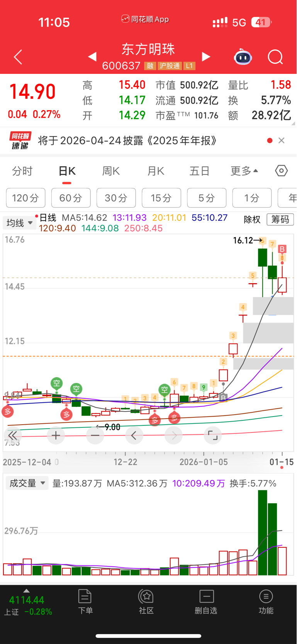Select the 30分 period button
This screenshot has height=644, width=297.
point(116,198)
